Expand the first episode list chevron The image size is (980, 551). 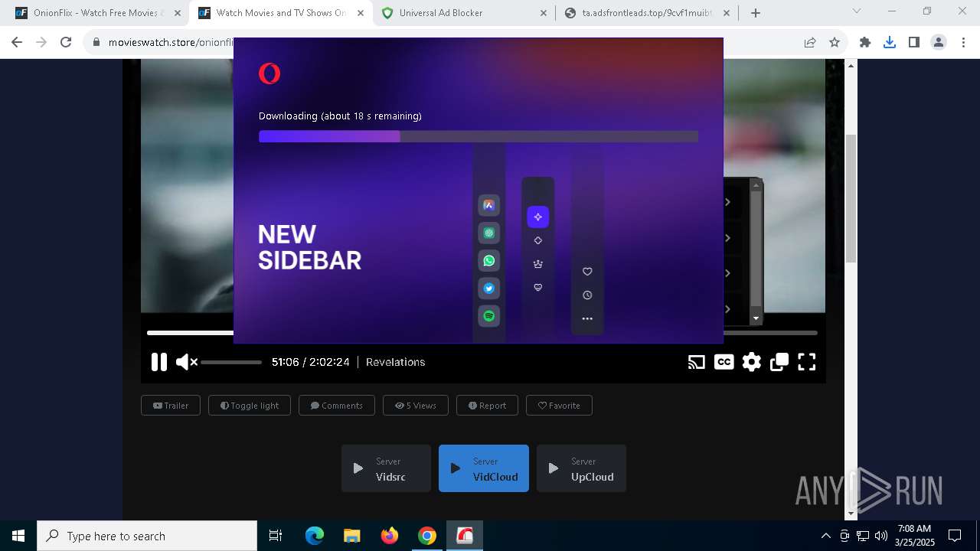click(728, 202)
